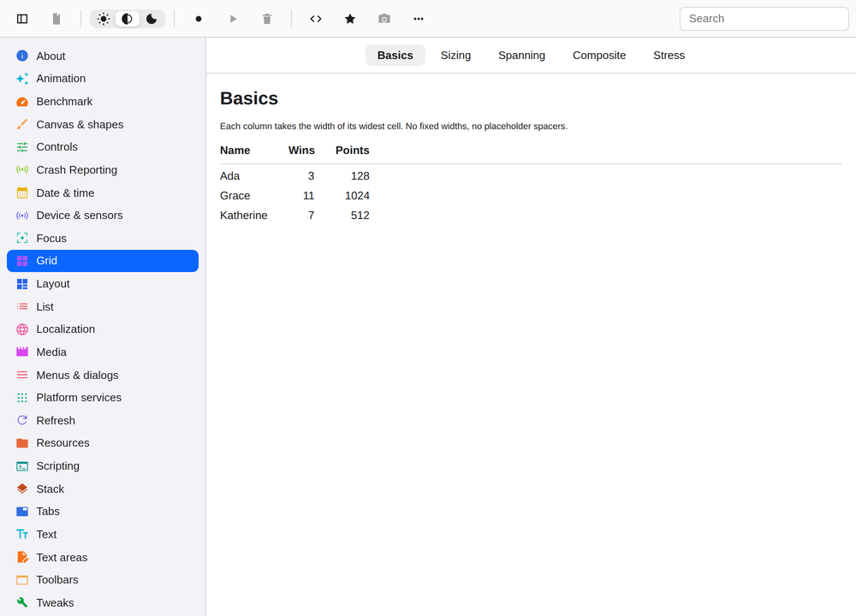Click the Benchmark gauge icon
The height and width of the screenshot is (616, 856).
click(x=22, y=102)
